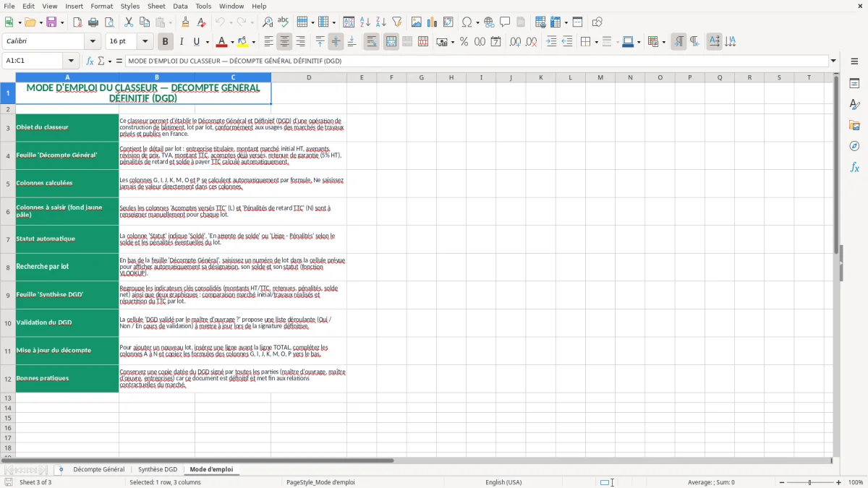Open the background color dropdown arrow

pyautogui.click(x=253, y=42)
